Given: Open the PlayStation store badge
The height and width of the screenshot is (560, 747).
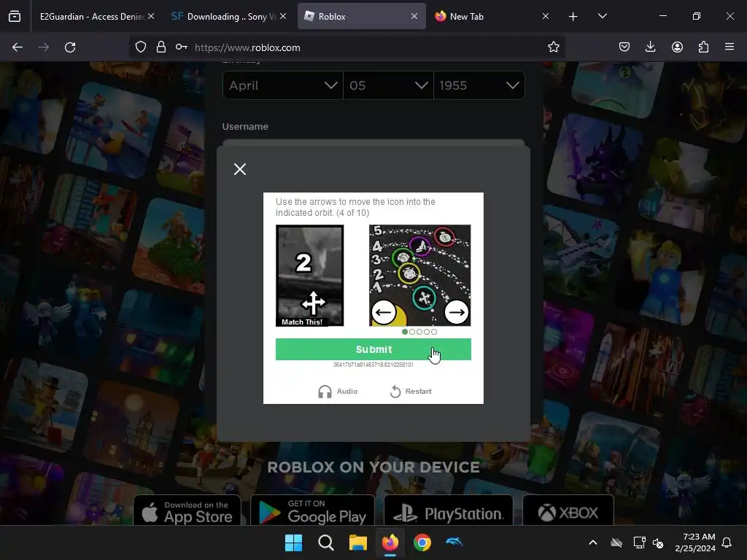Looking at the screenshot, I should (449, 510).
